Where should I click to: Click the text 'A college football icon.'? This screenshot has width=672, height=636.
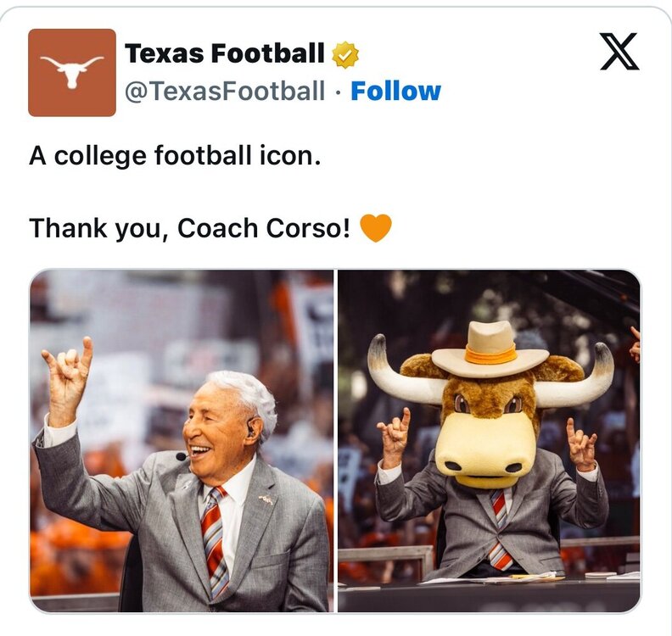click(x=175, y=156)
